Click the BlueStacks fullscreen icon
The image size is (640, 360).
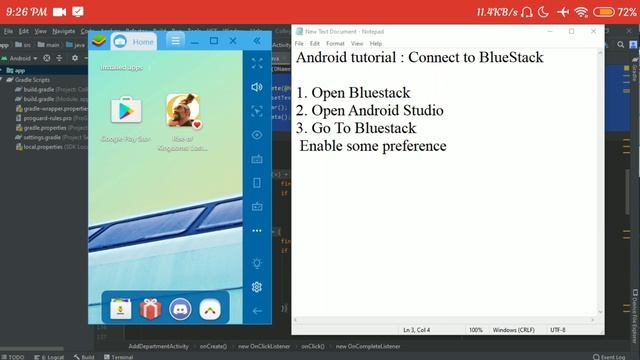pos(257,63)
